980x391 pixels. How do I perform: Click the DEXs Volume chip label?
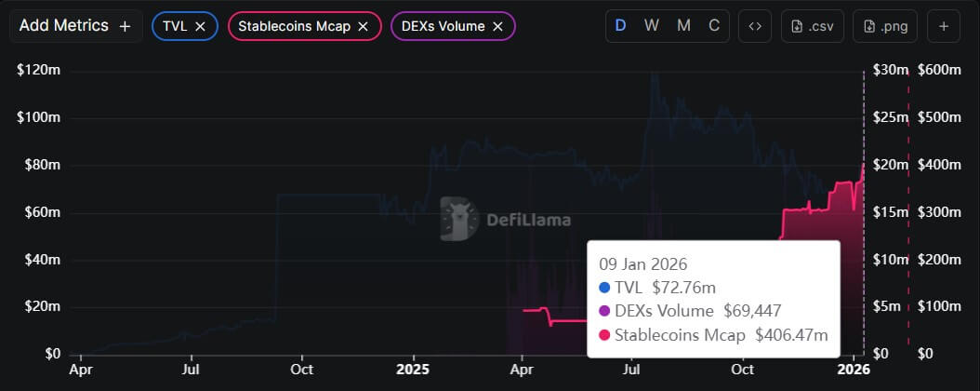click(x=444, y=27)
